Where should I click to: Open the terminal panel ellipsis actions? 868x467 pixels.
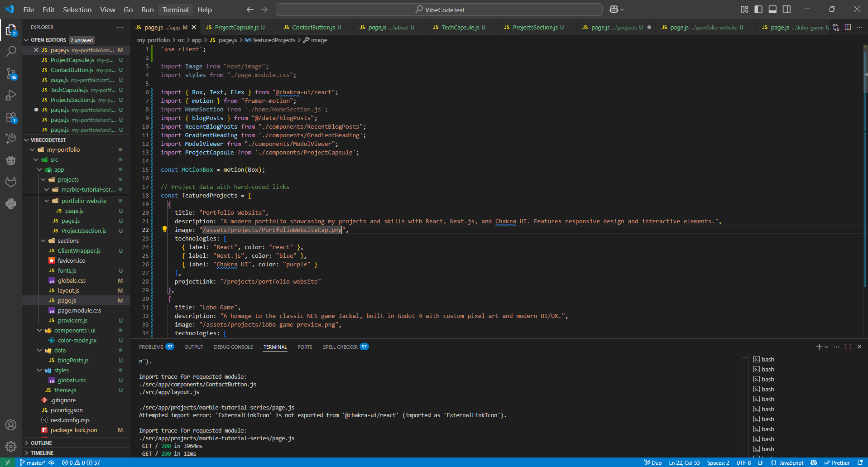tap(836, 347)
